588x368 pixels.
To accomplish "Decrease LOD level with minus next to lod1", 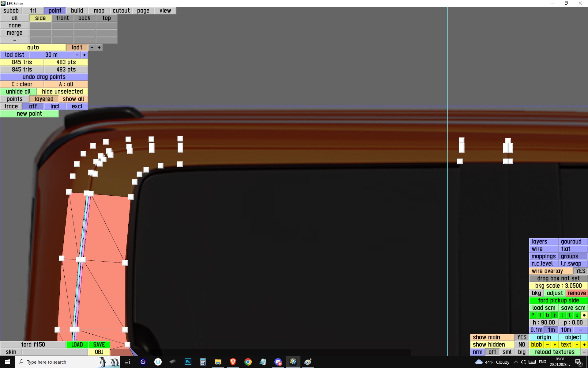I will (x=92, y=48).
